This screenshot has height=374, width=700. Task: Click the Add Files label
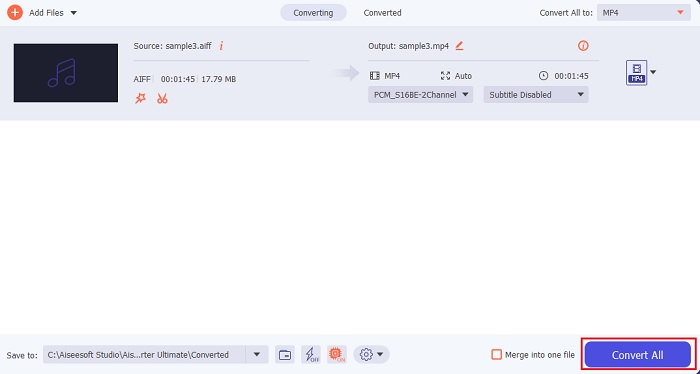(46, 13)
